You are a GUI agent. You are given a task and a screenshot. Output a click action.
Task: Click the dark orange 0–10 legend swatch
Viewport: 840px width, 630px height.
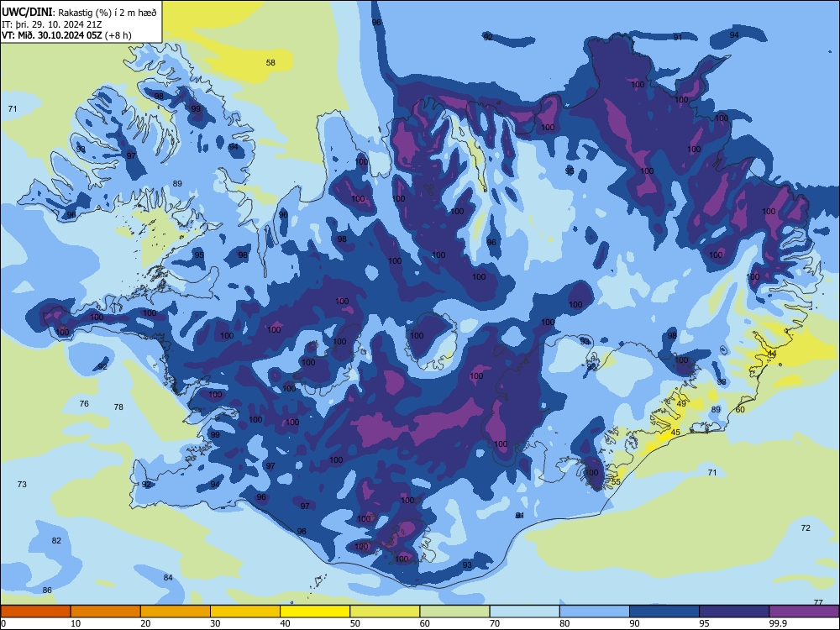35,612
